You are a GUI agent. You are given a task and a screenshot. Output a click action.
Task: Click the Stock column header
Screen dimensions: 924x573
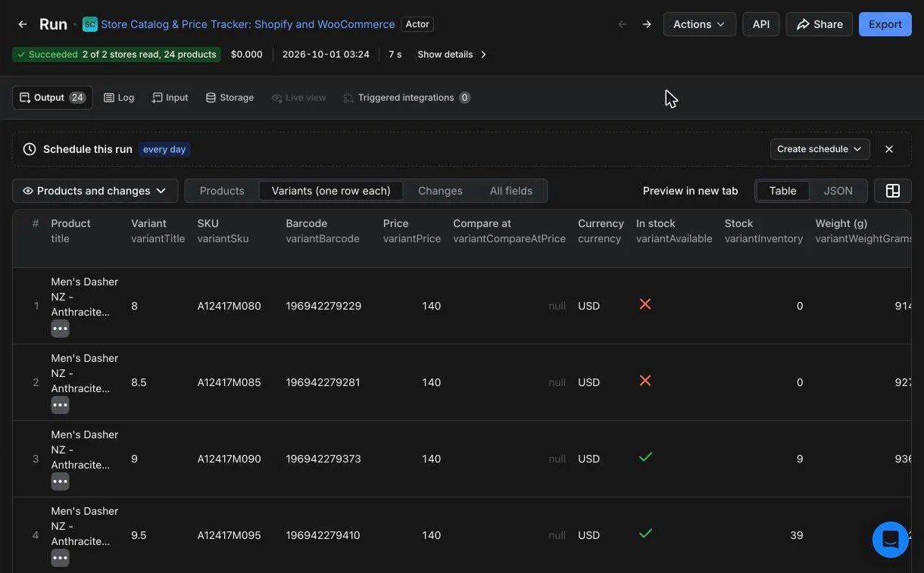[763, 231]
